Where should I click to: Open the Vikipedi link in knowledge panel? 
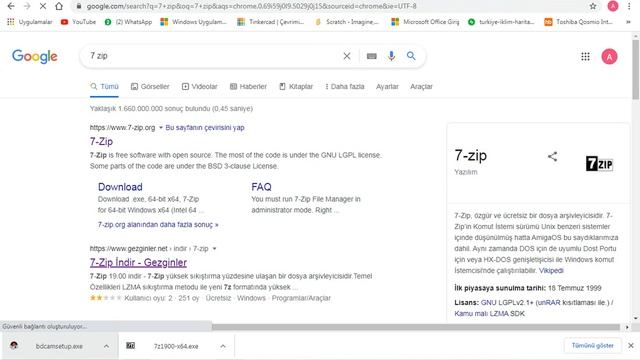point(551,271)
